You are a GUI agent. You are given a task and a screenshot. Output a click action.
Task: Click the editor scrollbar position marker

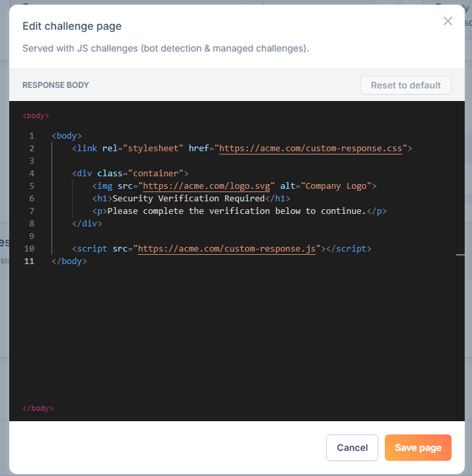(460, 255)
